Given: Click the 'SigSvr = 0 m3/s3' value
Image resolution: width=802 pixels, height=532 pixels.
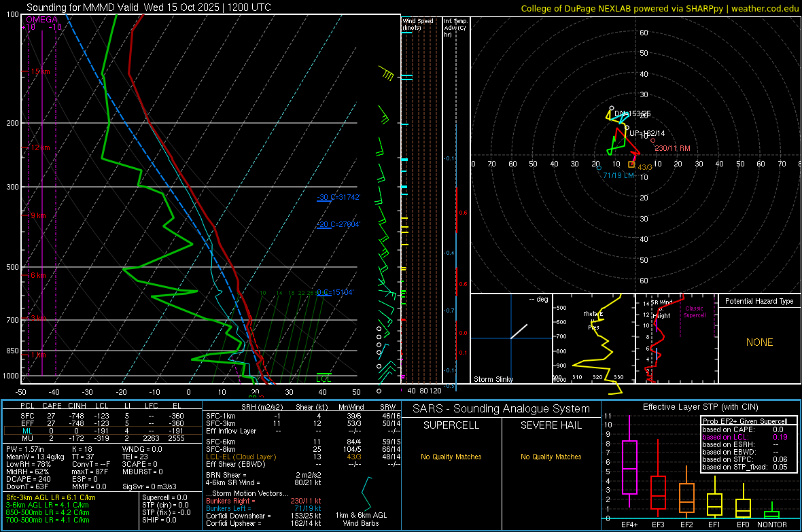Looking at the screenshot, I should point(150,487).
